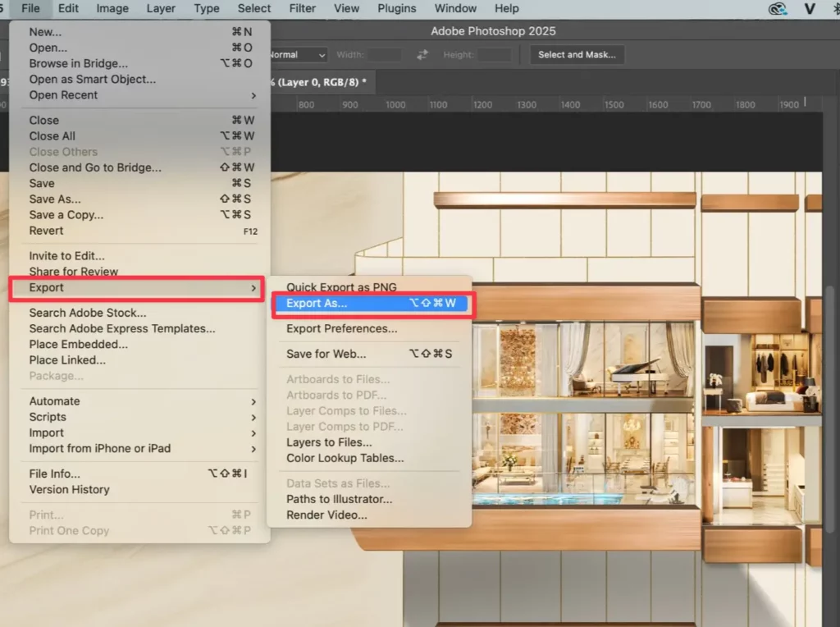Click the V app icon in the menu bar
Viewport: 840px width, 627px height.
(810, 9)
